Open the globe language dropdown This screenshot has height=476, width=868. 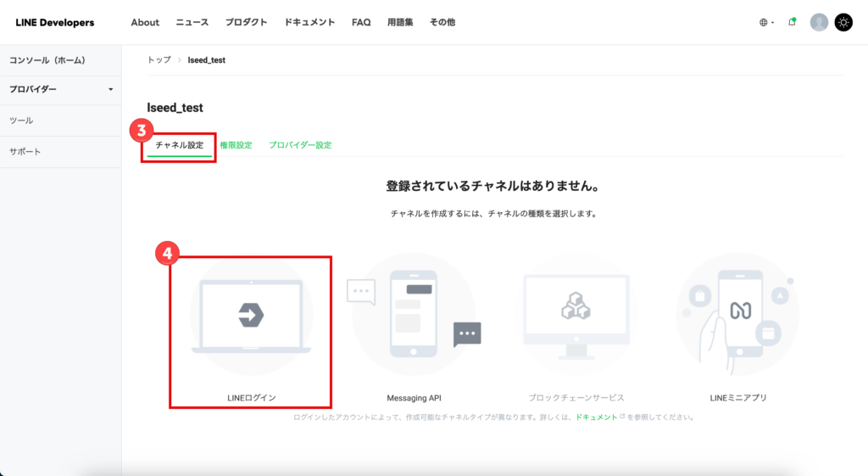(x=766, y=23)
